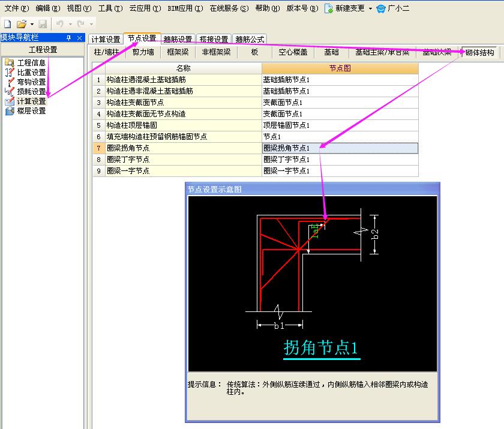Screen dimensions: 504x429
Task: Open the 文件(F) menu
Action: [x=17, y=8]
